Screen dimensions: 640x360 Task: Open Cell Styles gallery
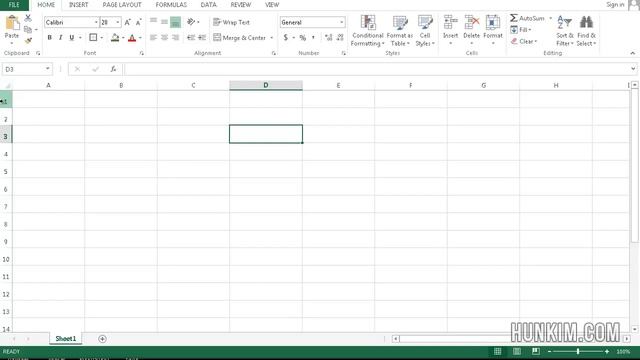[425, 31]
